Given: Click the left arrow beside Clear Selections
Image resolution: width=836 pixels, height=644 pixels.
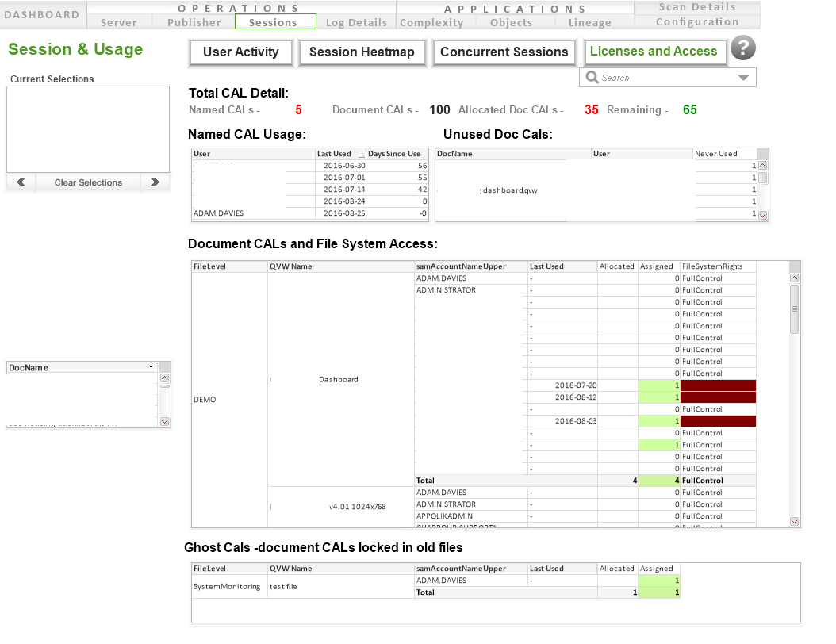Looking at the screenshot, I should click(21, 182).
